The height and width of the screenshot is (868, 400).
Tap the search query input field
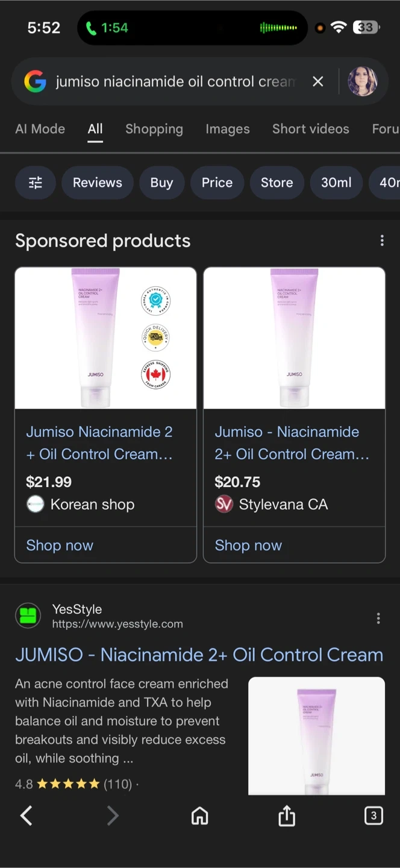(x=175, y=81)
